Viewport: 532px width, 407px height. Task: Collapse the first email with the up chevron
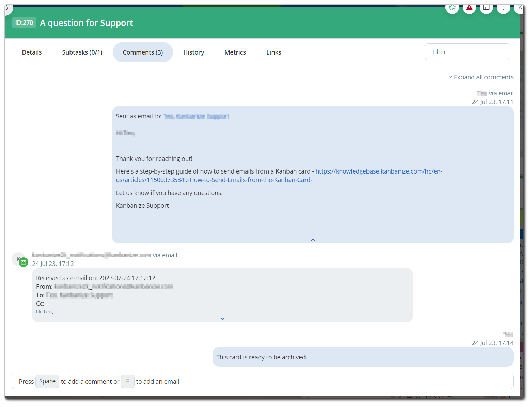tap(312, 240)
